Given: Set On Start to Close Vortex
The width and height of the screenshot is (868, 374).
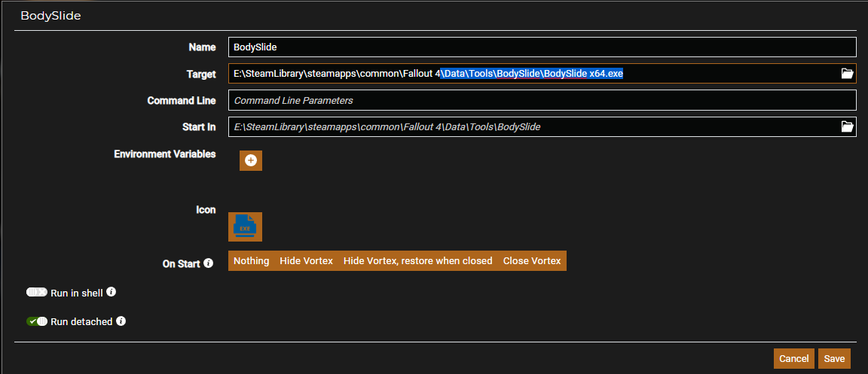Looking at the screenshot, I should (532, 261).
